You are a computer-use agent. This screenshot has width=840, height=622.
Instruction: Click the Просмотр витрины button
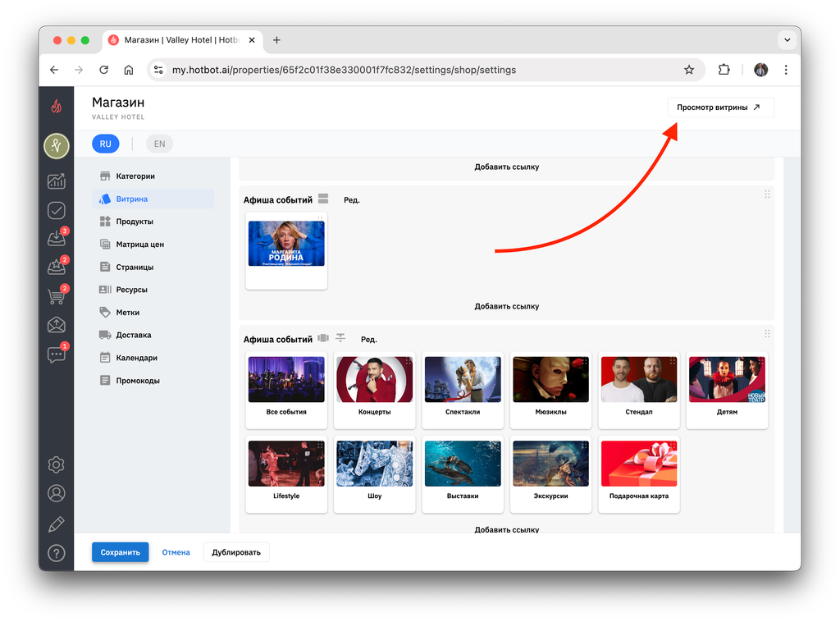(x=720, y=107)
